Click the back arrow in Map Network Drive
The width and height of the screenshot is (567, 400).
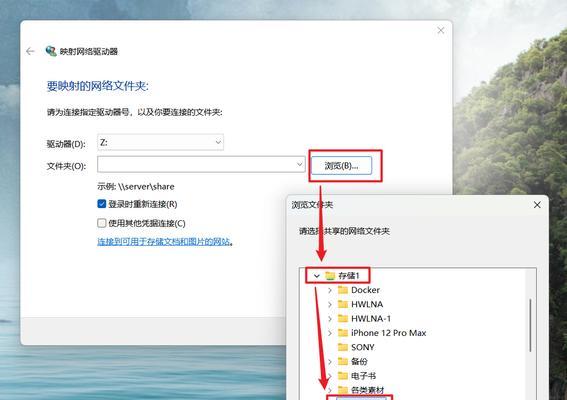30,51
